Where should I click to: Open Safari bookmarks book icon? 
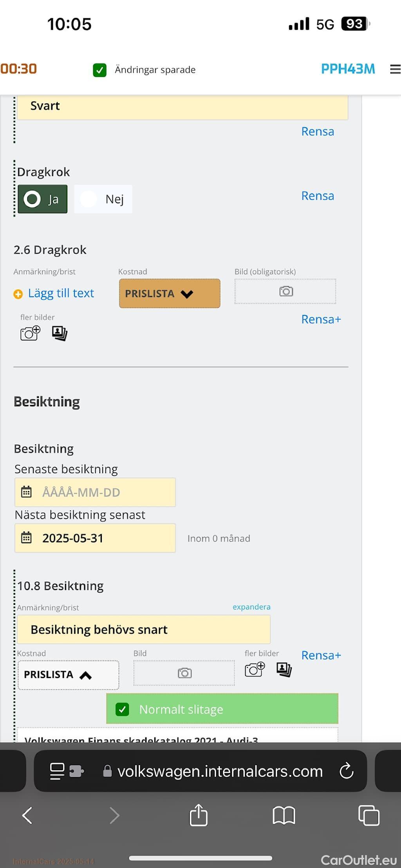284,816
